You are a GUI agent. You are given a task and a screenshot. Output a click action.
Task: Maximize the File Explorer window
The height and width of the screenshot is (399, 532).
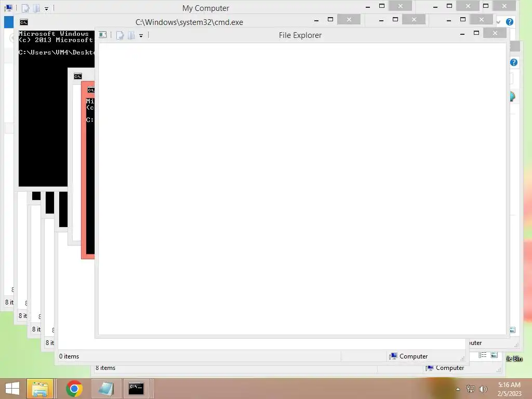(476, 33)
